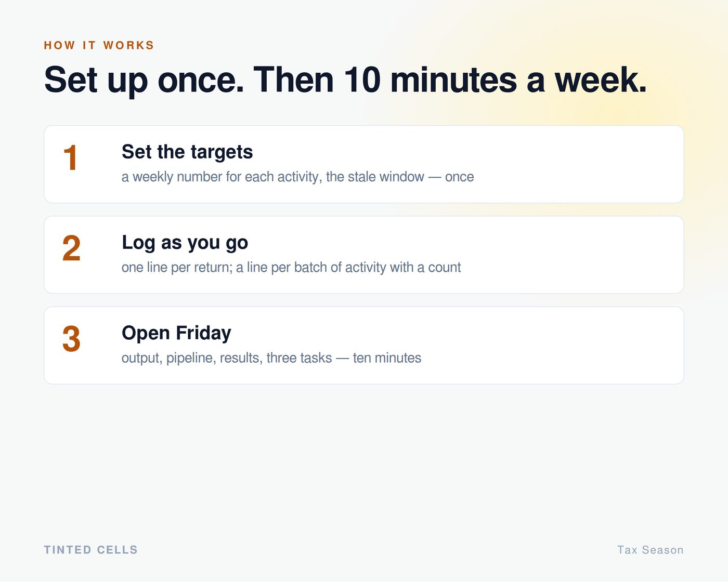728x582 pixels.
Task: Select the "Set the targets" heading
Action: [187, 152]
